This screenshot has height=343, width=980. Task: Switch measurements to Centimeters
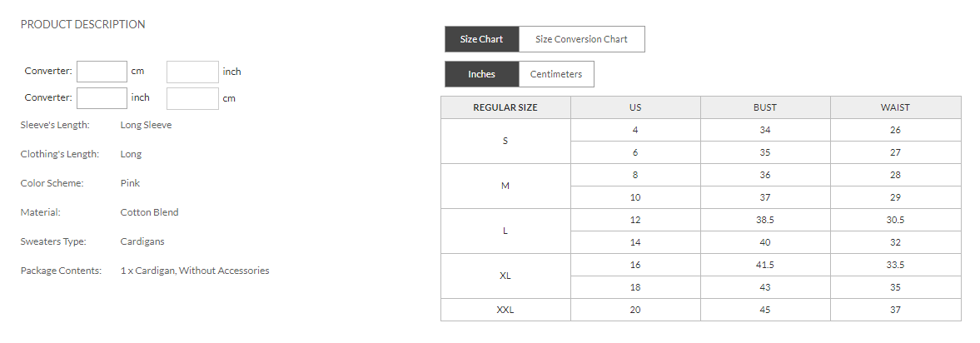pyautogui.click(x=556, y=74)
